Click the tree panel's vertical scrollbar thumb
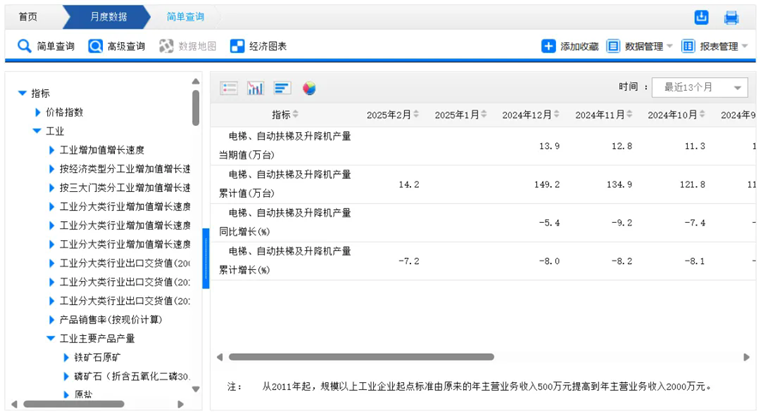 (x=196, y=108)
